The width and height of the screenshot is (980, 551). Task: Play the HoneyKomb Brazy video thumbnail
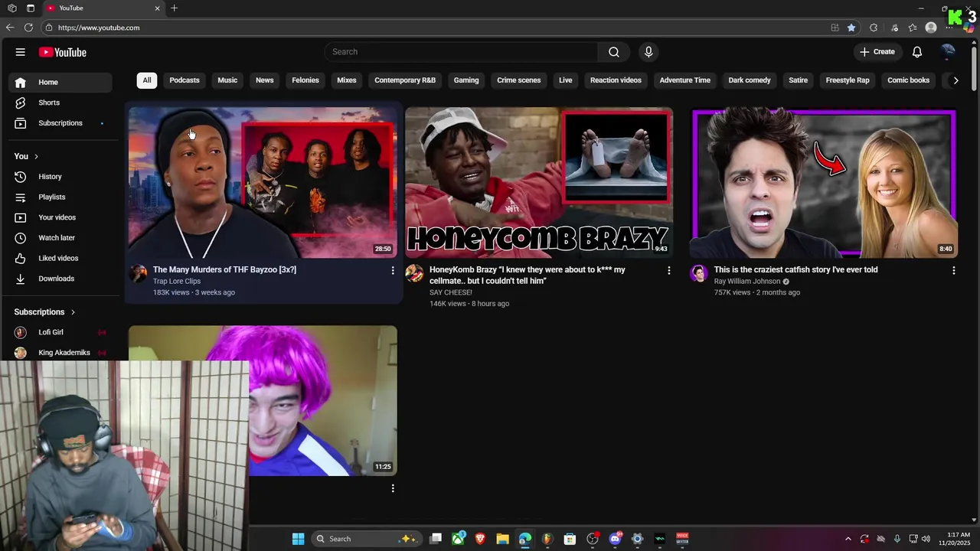(539, 182)
